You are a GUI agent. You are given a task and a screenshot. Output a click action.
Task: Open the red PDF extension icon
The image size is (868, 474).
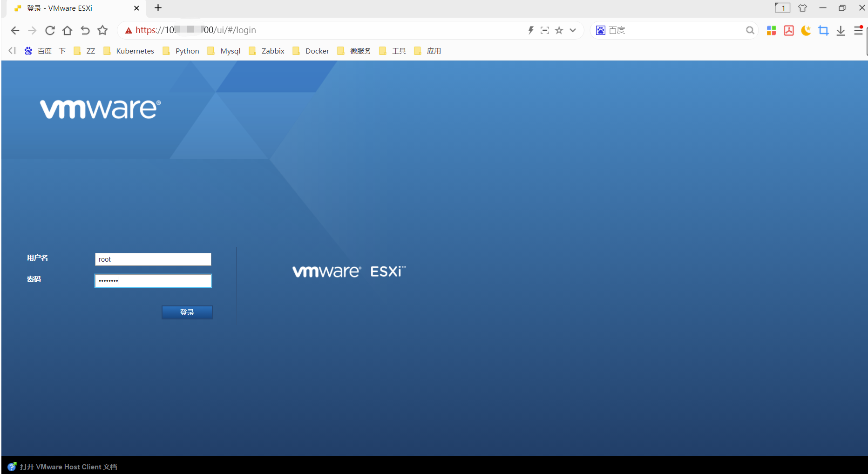tap(789, 30)
